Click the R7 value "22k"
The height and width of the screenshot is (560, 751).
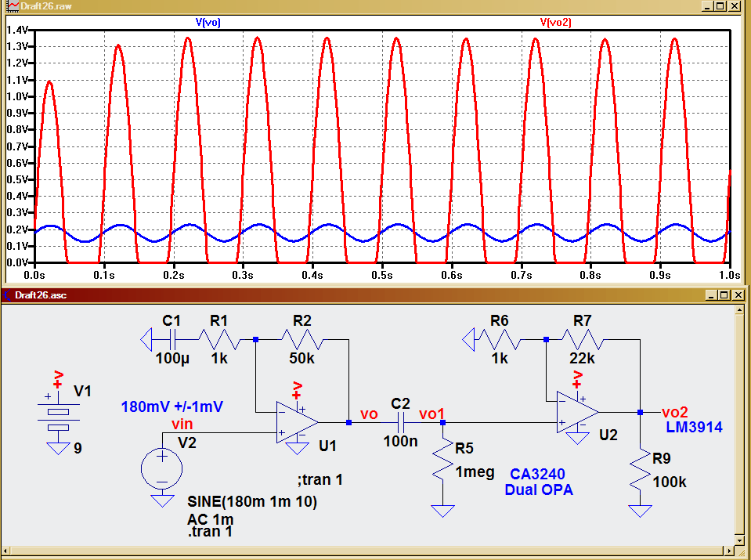coord(582,358)
